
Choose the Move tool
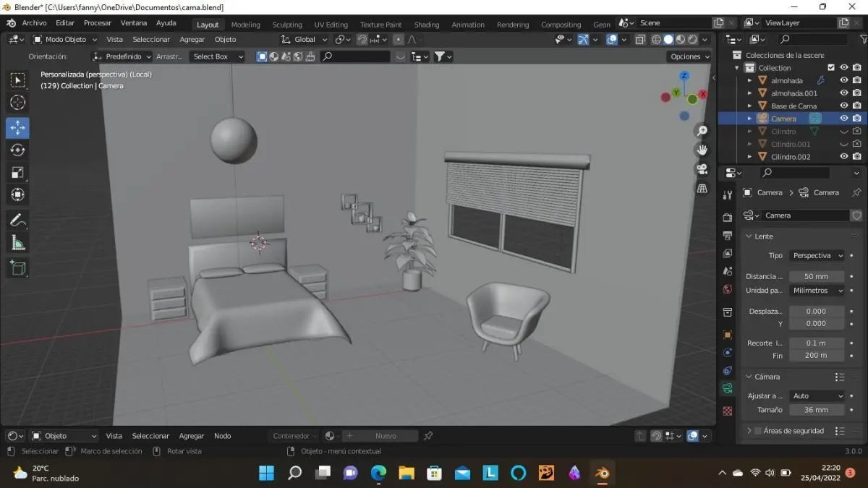pos(17,128)
